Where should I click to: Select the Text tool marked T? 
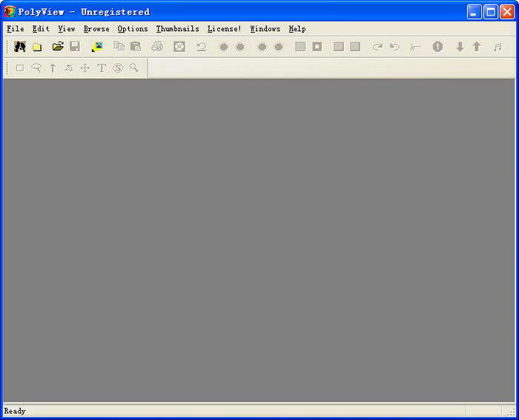tap(102, 68)
